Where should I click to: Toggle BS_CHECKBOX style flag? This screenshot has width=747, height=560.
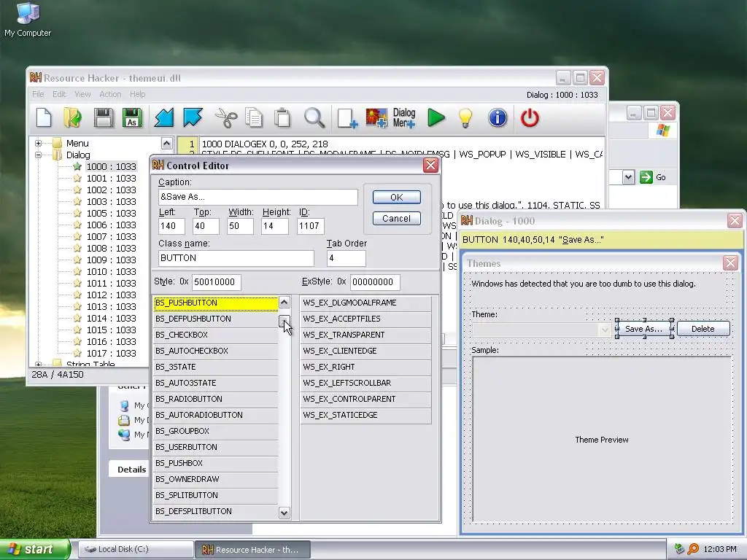tap(216, 335)
